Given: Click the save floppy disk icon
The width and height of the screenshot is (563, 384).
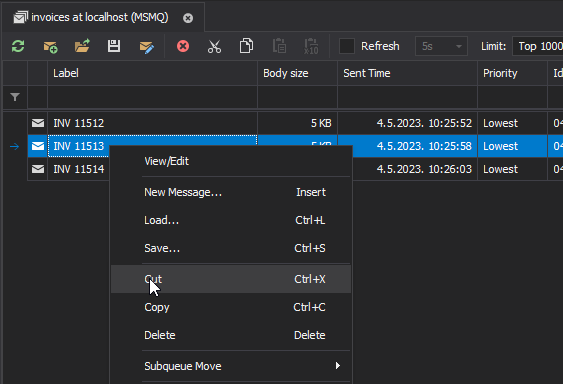Looking at the screenshot, I should click(x=114, y=46).
